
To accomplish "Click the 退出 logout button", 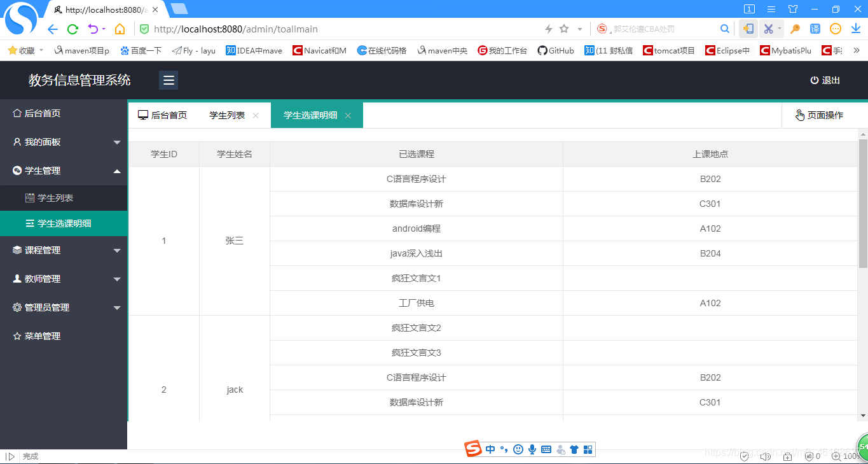I will point(825,80).
